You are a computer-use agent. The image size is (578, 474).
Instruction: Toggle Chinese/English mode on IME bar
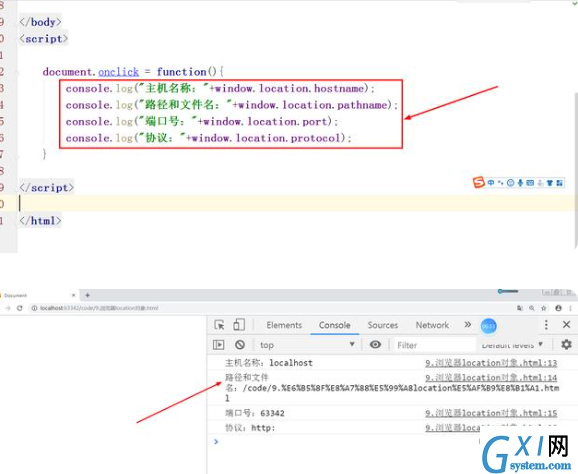point(491,182)
